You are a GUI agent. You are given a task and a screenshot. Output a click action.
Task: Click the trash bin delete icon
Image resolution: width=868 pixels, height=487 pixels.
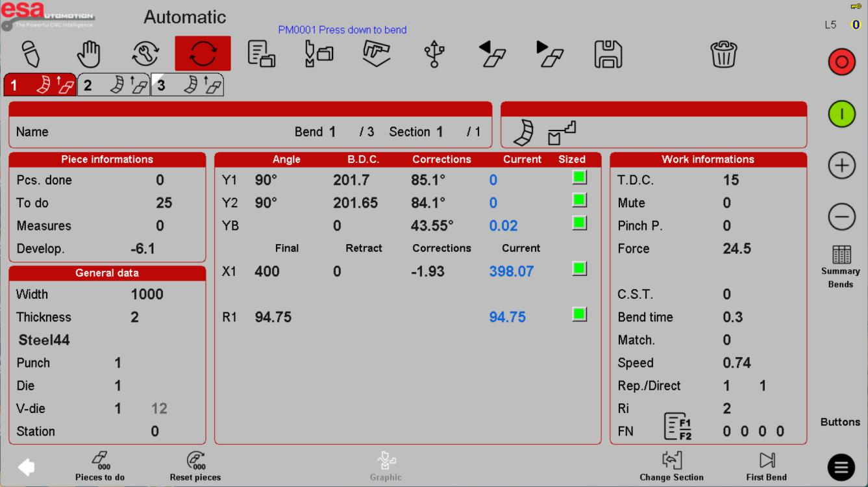point(724,54)
